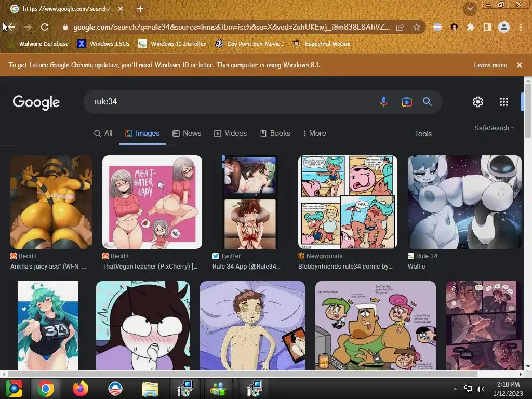This screenshot has width=532, height=399.
Task: Select the Images tab
Action: [x=142, y=134]
